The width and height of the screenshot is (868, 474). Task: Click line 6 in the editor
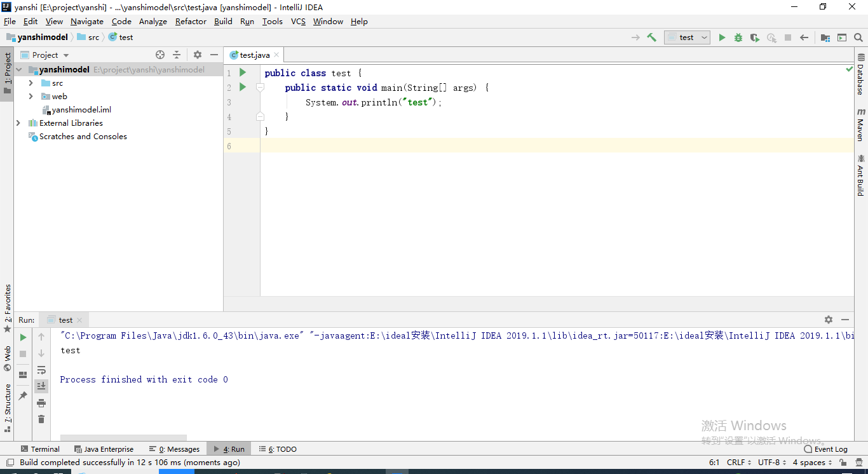[557, 146]
